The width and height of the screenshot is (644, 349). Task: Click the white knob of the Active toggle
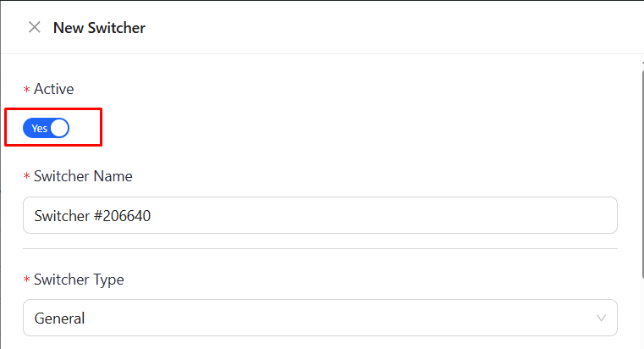click(59, 128)
